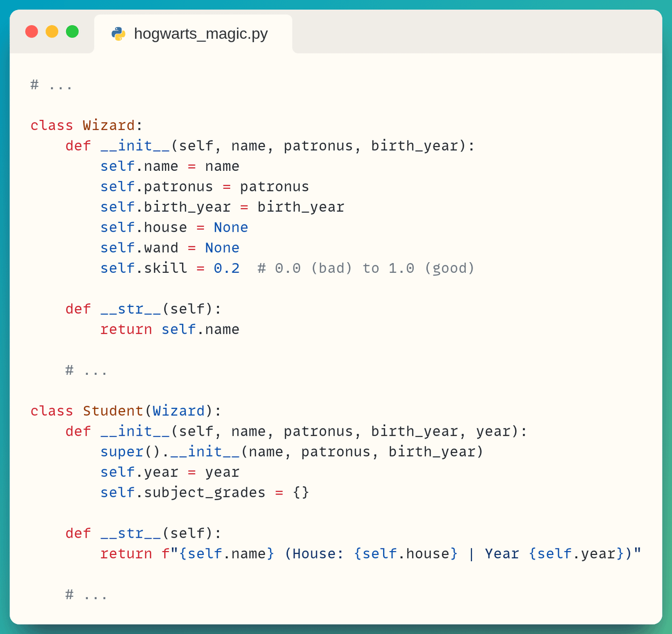
Task: Click the Student class name in its definition
Action: click(113, 411)
